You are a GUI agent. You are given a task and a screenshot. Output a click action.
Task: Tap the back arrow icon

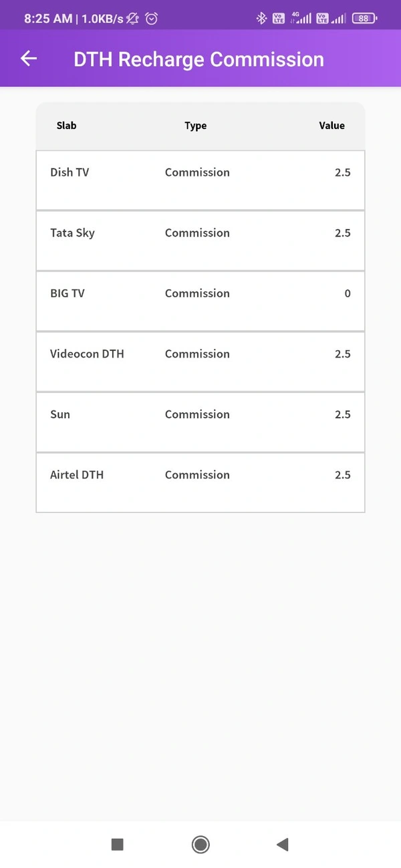point(29,59)
